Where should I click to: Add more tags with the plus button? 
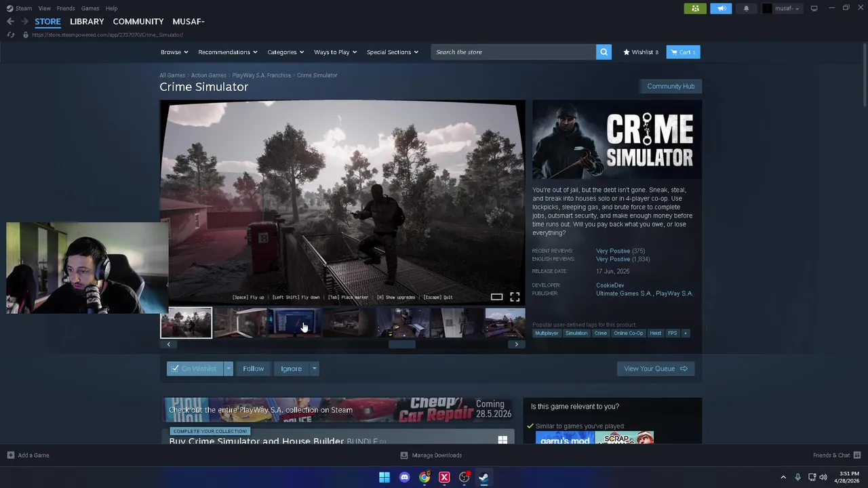point(685,333)
